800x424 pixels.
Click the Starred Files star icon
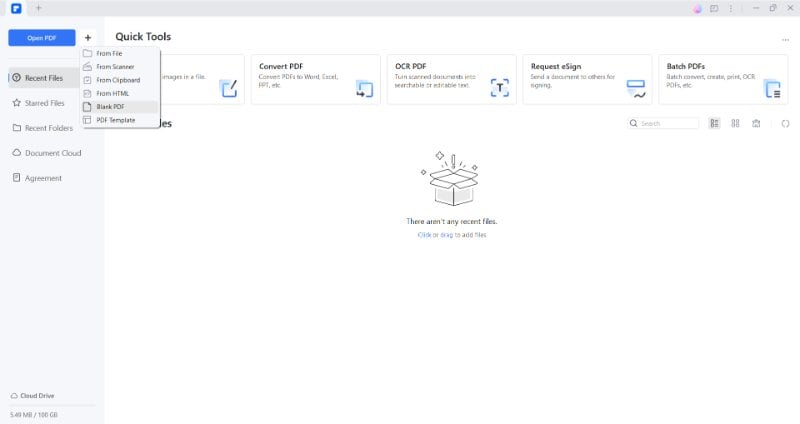tap(16, 103)
